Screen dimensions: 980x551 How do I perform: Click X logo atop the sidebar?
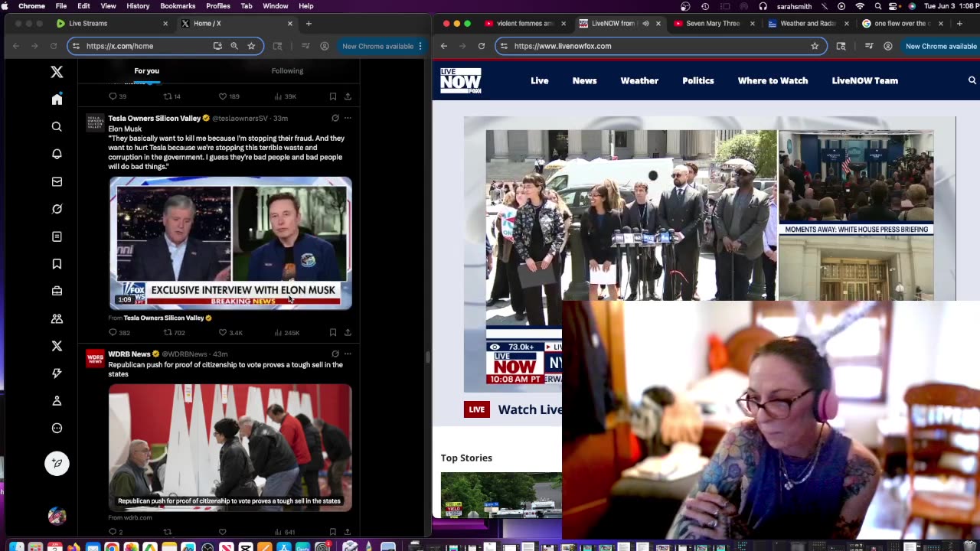click(57, 72)
